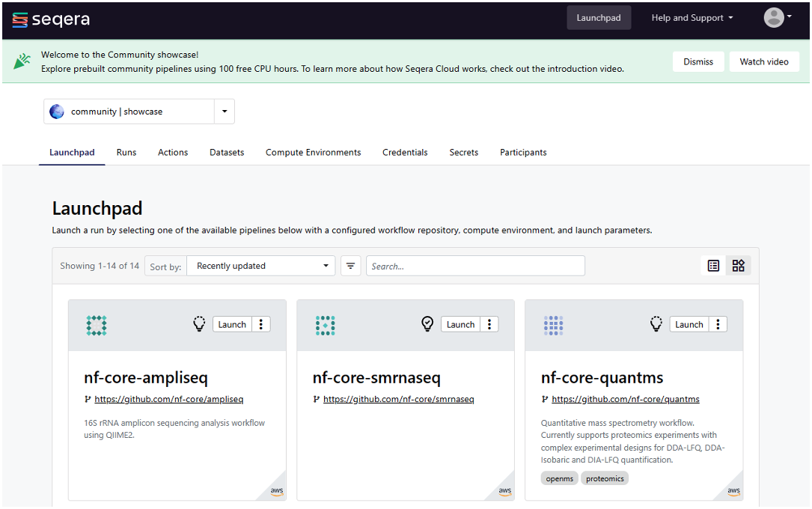Click the pipeline search field

point(474,265)
